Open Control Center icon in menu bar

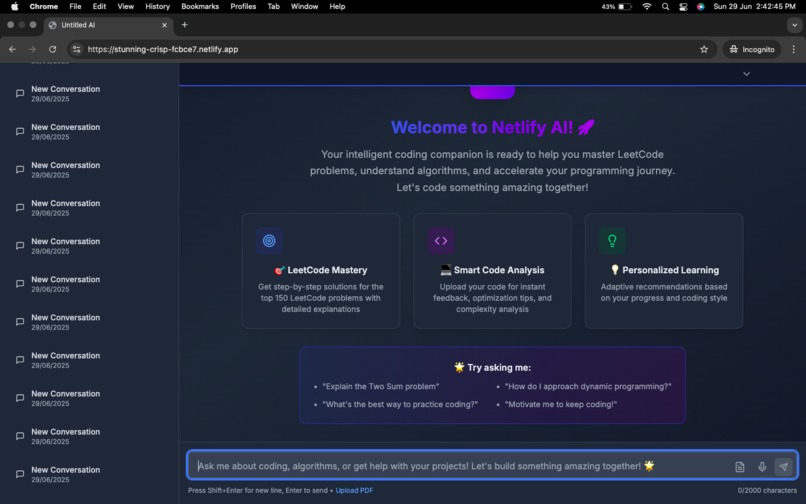pyautogui.click(x=683, y=6)
